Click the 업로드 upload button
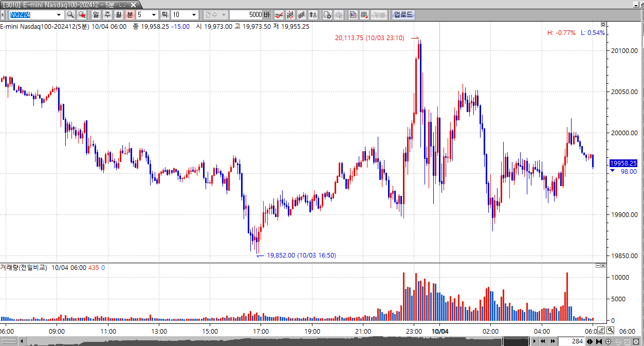Image resolution: width=644 pixels, height=346 pixels. tap(403, 15)
